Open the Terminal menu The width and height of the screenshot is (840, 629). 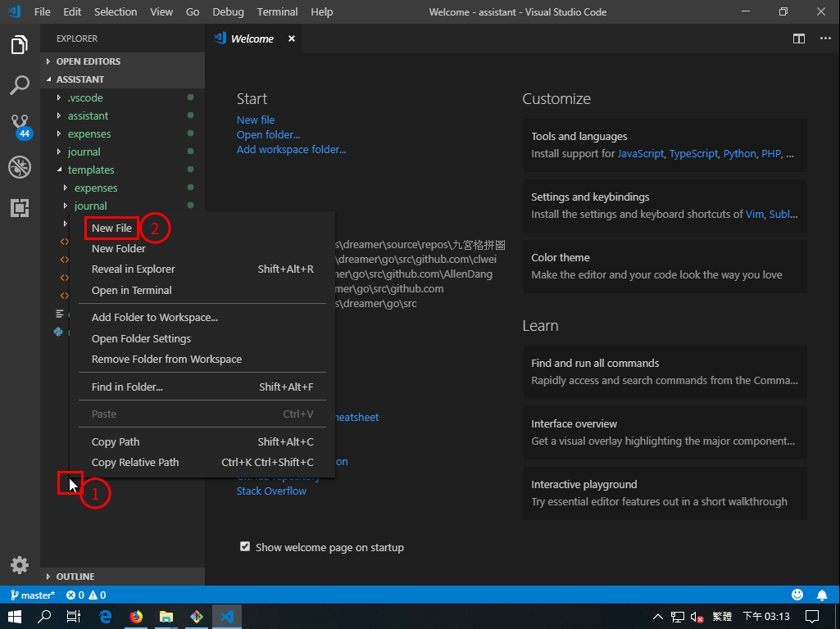click(277, 11)
